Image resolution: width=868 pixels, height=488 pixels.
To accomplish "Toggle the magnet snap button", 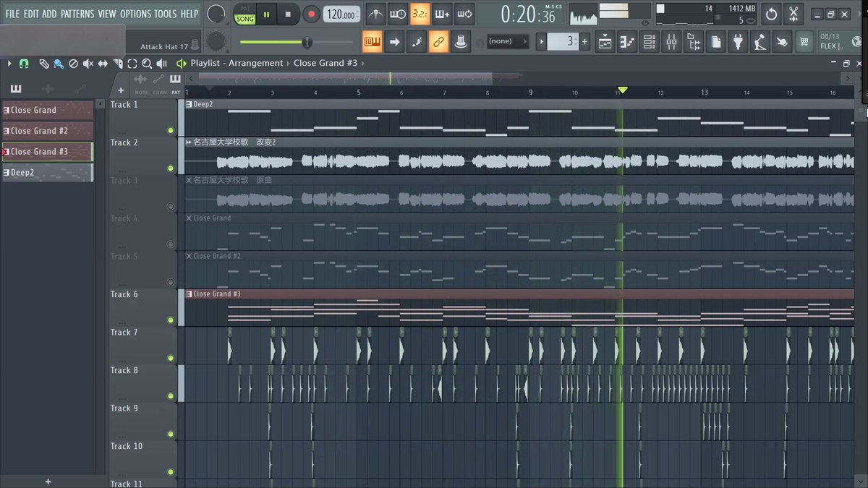I will click(24, 64).
